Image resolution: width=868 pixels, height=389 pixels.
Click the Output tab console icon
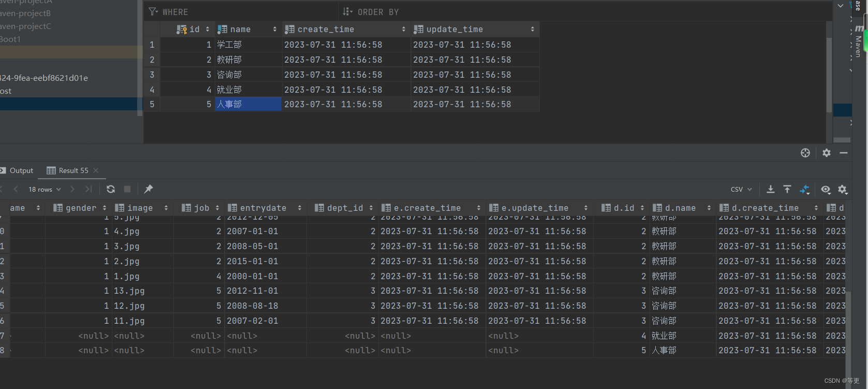click(x=3, y=170)
